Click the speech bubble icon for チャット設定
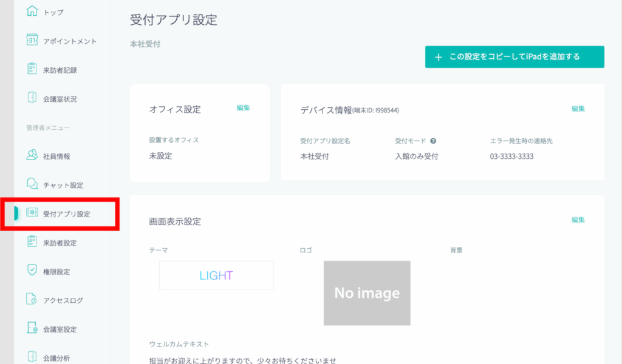Viewport: 622px width, 364px height. tap(33, 184)
